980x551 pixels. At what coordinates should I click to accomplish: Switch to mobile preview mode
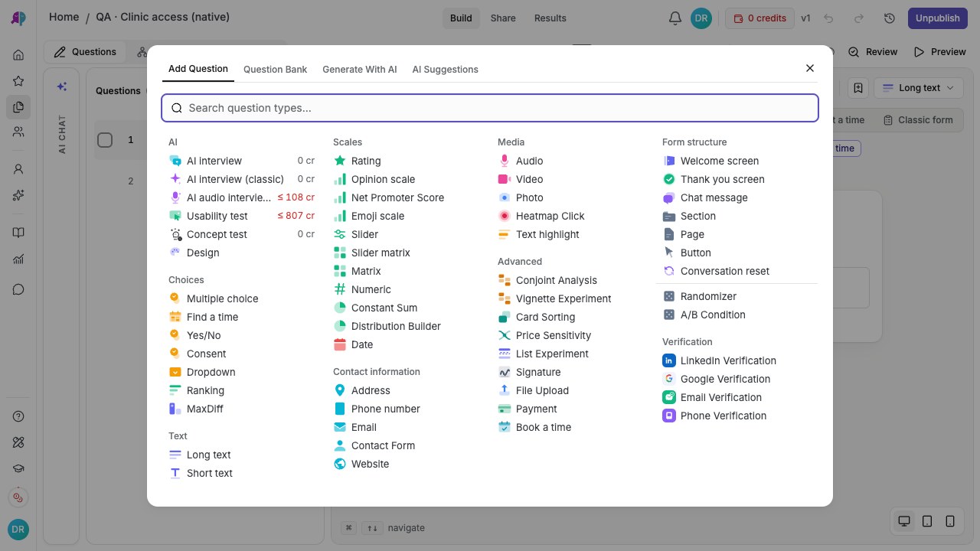(950, 521)
